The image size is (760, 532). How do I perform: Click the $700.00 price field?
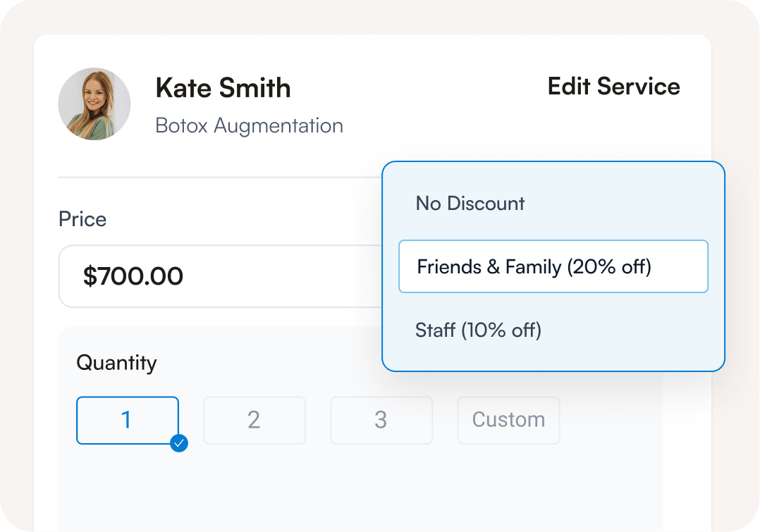221,276
